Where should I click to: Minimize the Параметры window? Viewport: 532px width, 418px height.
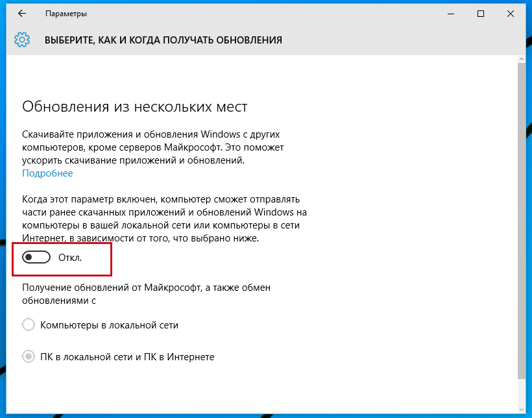point(451,14)
